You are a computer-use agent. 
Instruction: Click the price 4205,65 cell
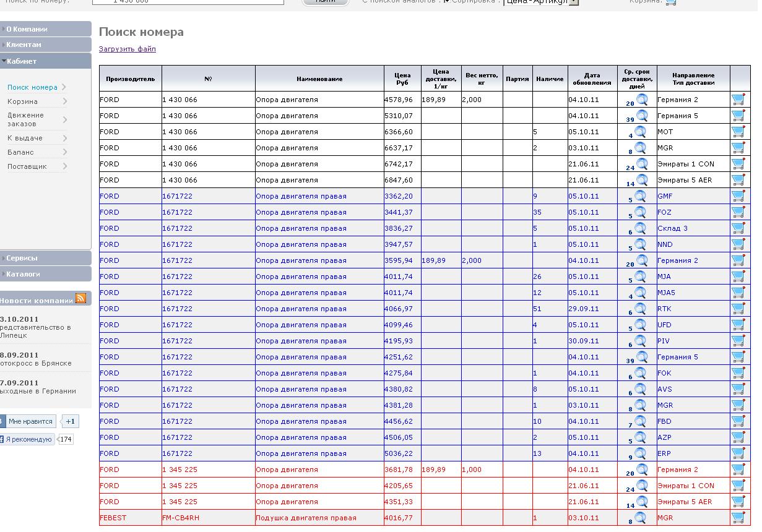402,486
